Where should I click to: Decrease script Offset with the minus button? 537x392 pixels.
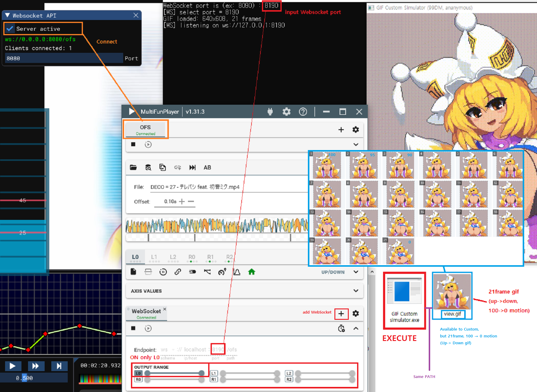tap(191, 202)
